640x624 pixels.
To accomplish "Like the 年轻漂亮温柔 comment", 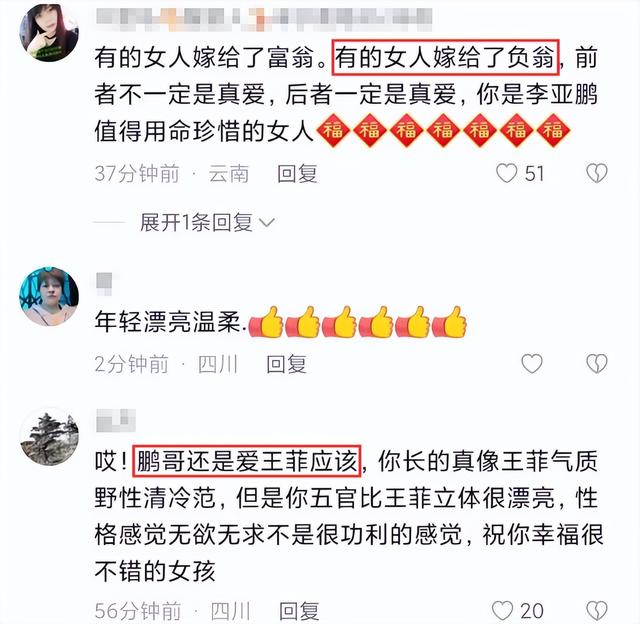I will tap(532, 363).
